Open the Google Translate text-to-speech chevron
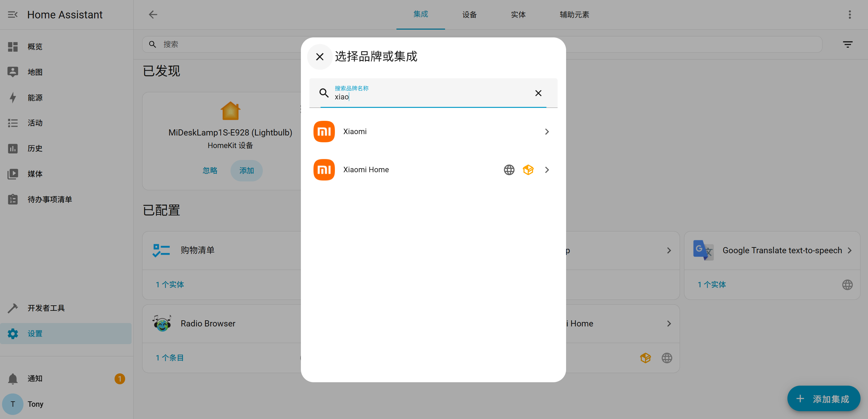868x419 pixels. click(850, 251)
